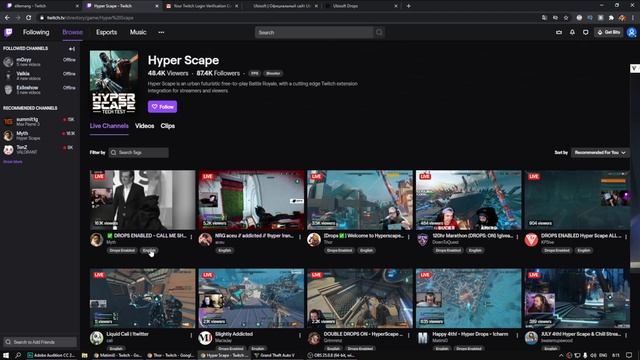640x360 pixels.
Task: Open the Music section
Action: [138, 32]
